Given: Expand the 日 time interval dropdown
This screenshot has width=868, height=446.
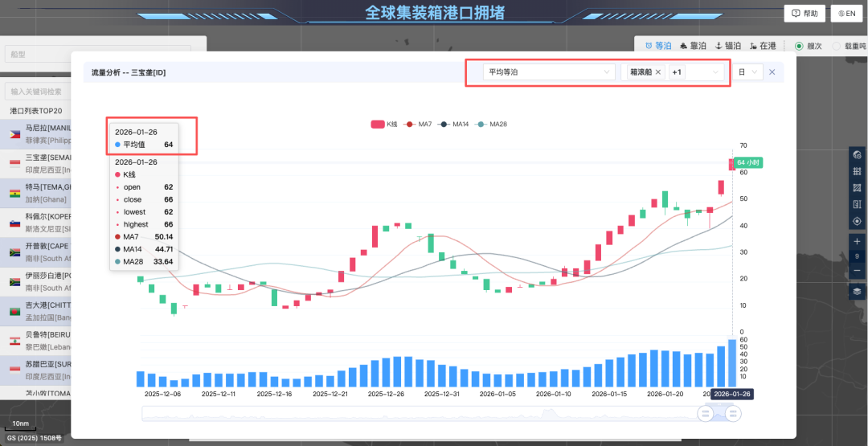Looking at the screenshot, I should (x=747, y=72).
